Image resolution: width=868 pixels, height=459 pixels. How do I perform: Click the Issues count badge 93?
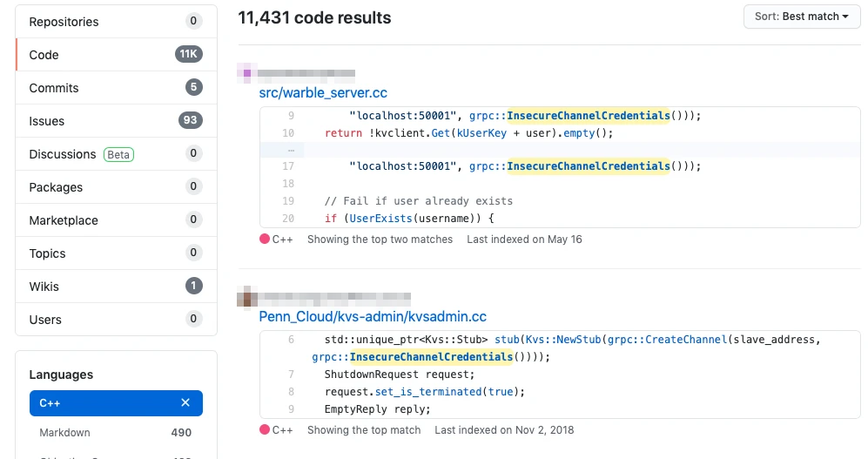[x=191, y=121]
